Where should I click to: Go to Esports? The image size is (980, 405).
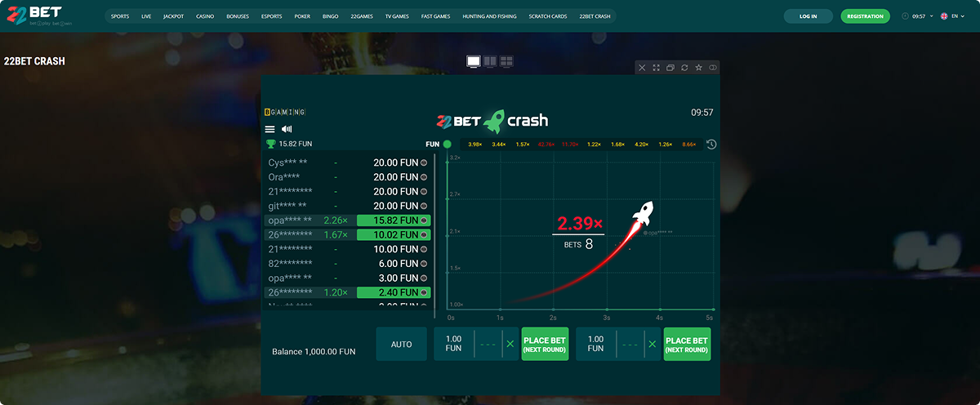(x=272, y=16)
